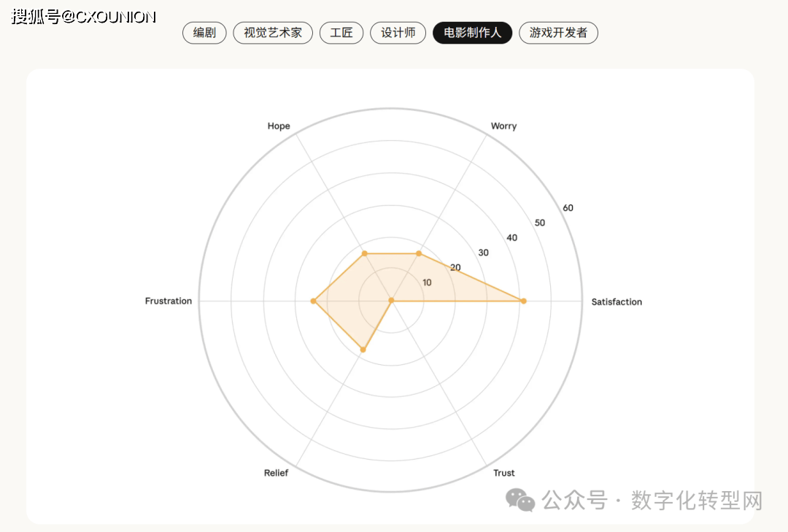Select the 编剧 tab

(x=204, y=33)
